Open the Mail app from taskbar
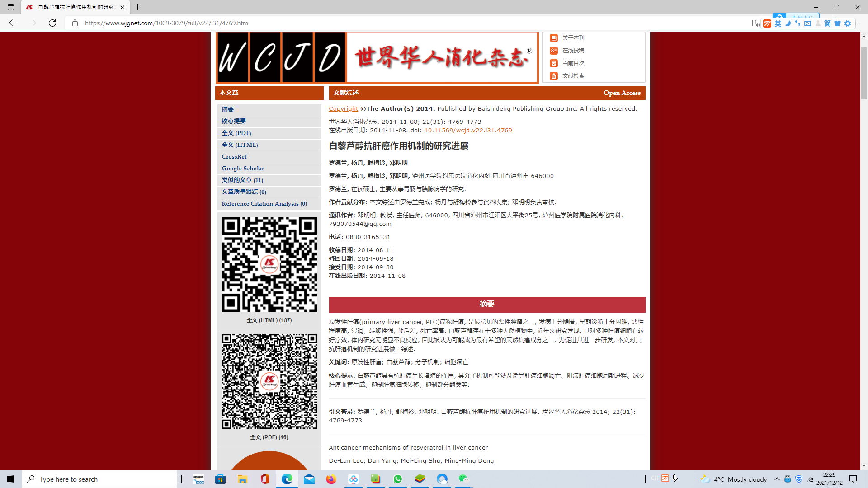The width and height of the screenshot is (868, 488). pos(309,479)
